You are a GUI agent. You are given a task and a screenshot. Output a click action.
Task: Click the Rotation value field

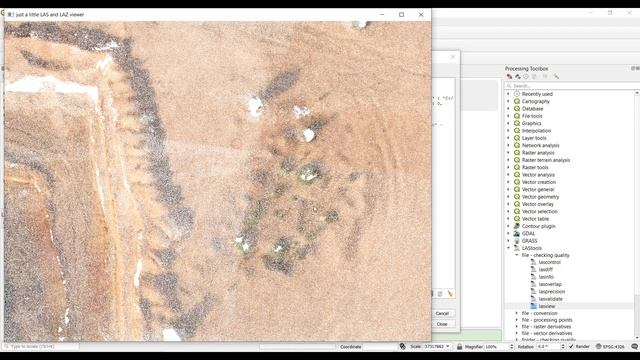pos(548,347)
